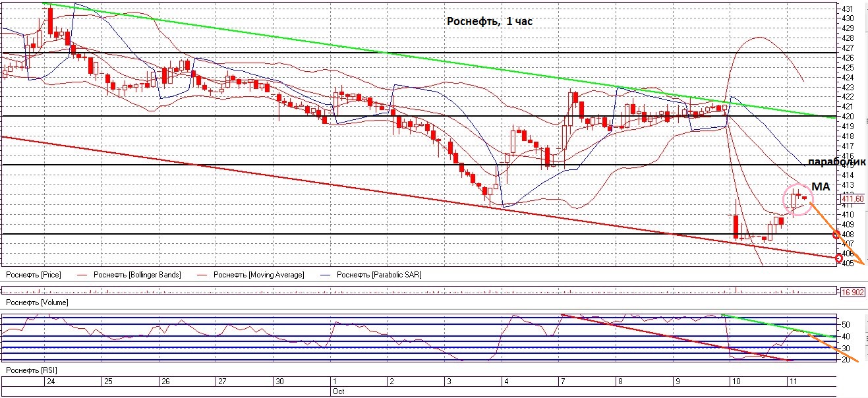The image size is (868, 398).
Task: Click the RSI axis label 20
Action: tap(846, 360)
